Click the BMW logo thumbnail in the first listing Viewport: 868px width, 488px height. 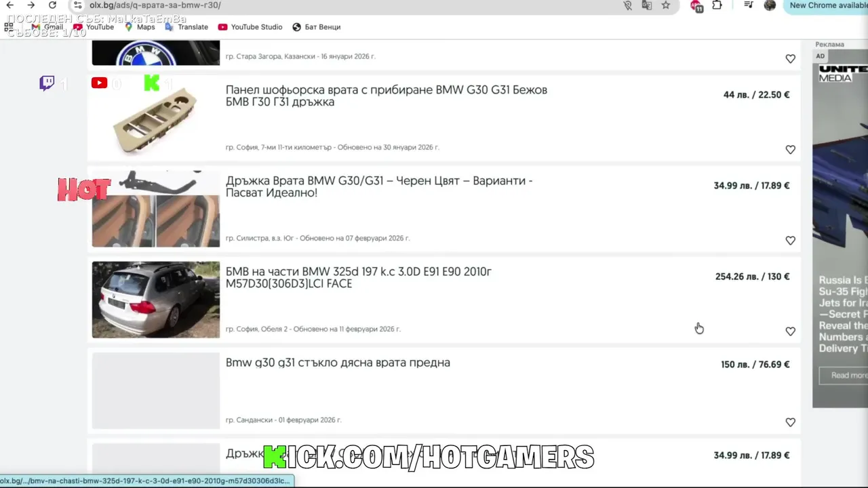156,53
